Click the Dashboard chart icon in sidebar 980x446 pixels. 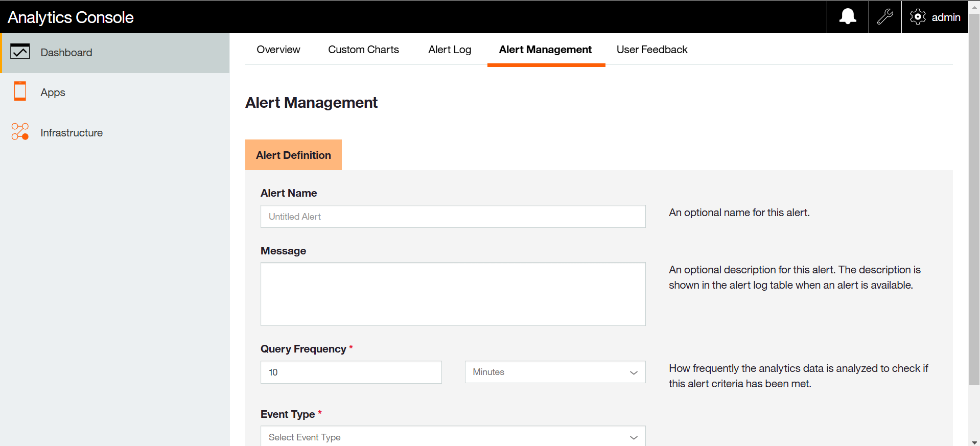[20, 52]
